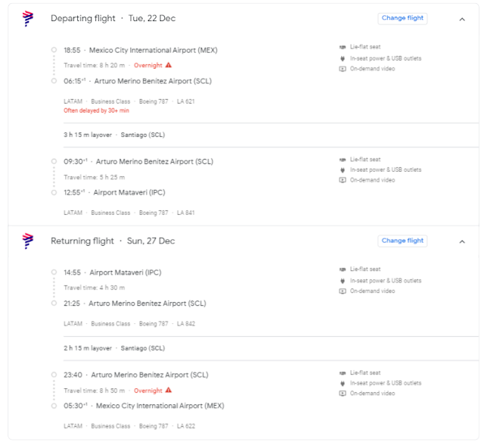
Task: Click the LATAM logo beside Returning flight
Action: click(x=28, y=241)
